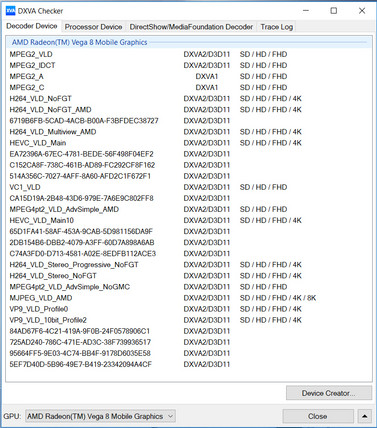The image size is (377, 428).
Task: Select the VC1_VLD row
Action: [x=189, y=187]
